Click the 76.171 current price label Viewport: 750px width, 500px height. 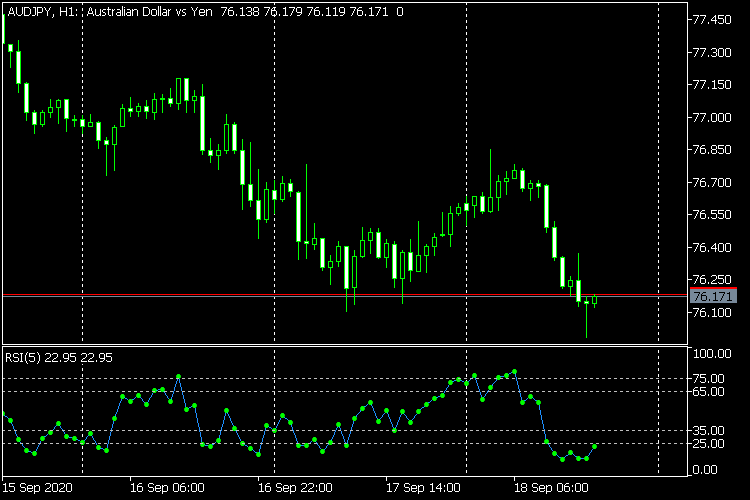click(713, 297)
